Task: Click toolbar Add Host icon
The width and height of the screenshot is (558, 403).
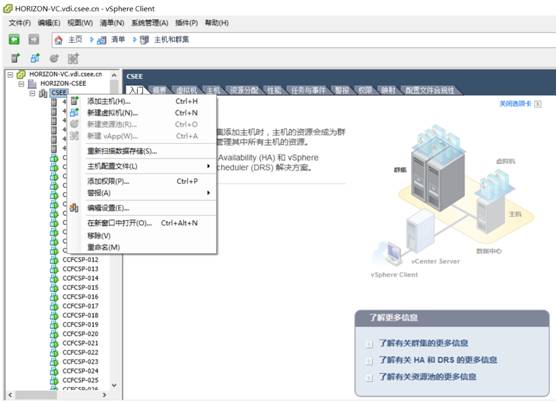Action: point(15,58)
